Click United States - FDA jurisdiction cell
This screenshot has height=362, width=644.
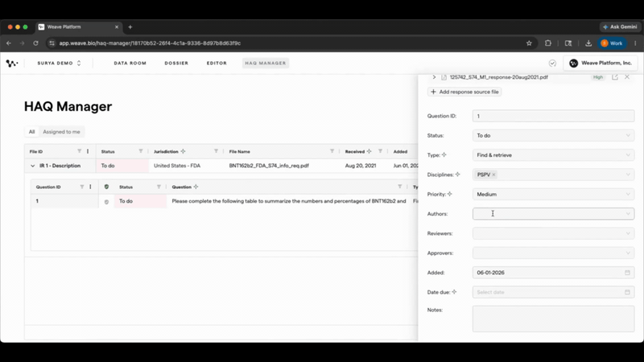pos(177,166)
